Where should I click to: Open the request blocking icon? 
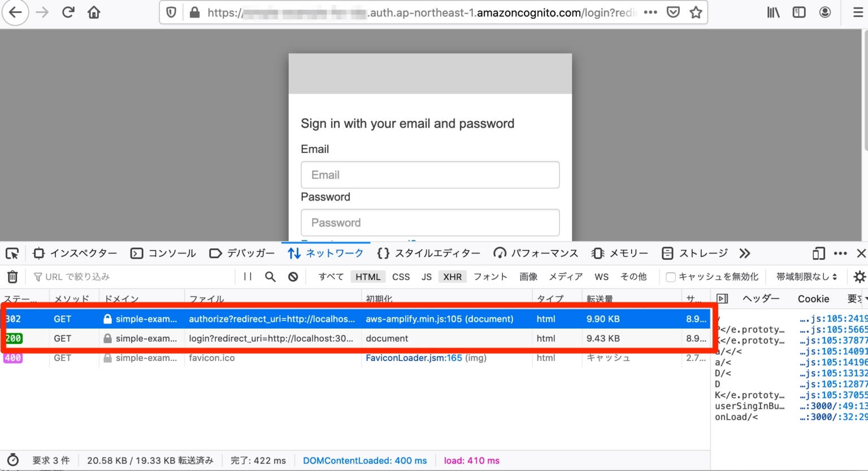click(292, 276)
